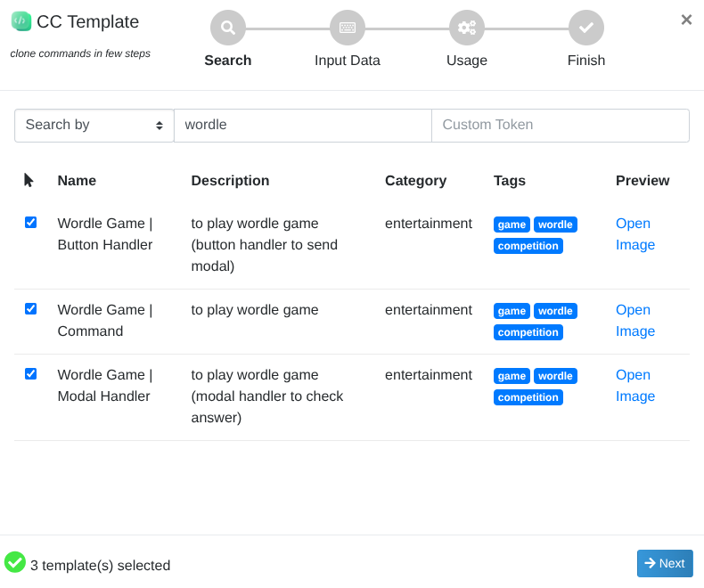This screenshot has height=588, width=704.
Task: Click wordle tag in Button Handler row
Action: (x=555, y=225)
